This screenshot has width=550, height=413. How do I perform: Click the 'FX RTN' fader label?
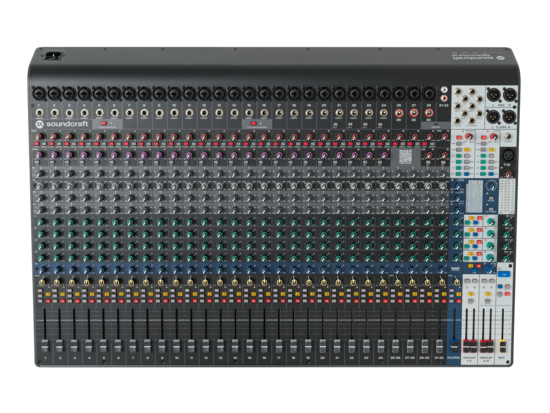454,358
